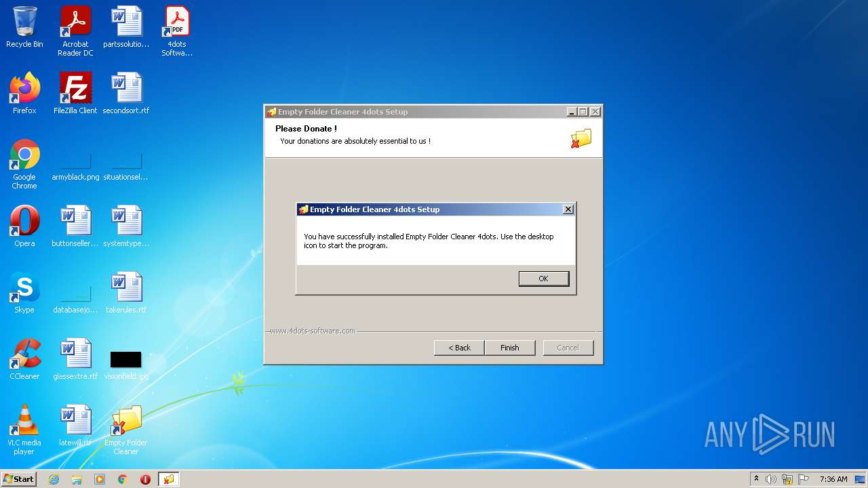868x488 pixels.
Task: Open Action Center flag tray icon
Action: point(804,479)
